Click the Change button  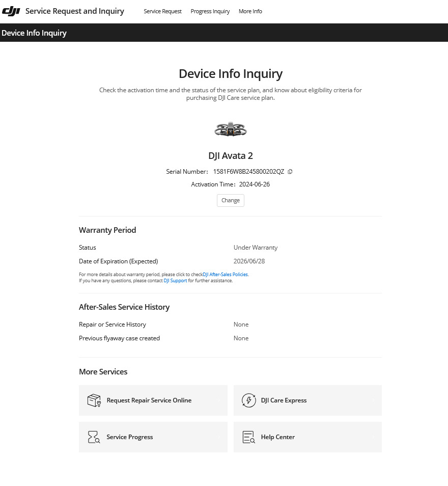point(231,200)
